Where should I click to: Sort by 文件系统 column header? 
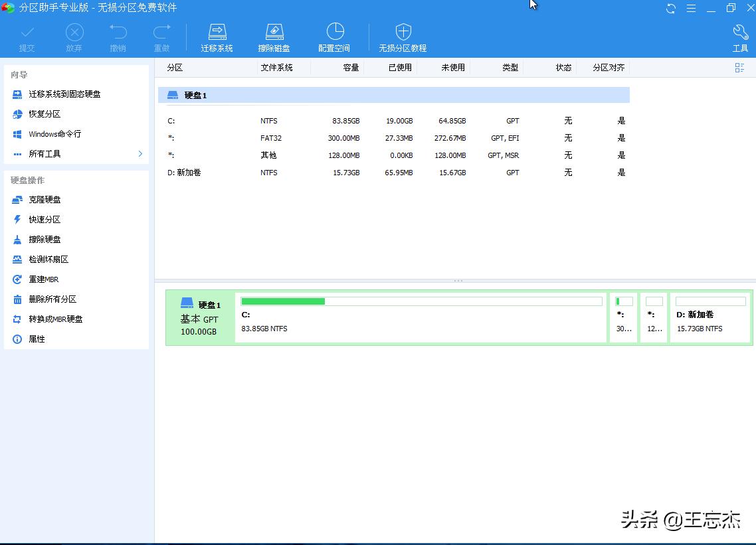pos(276,68)
